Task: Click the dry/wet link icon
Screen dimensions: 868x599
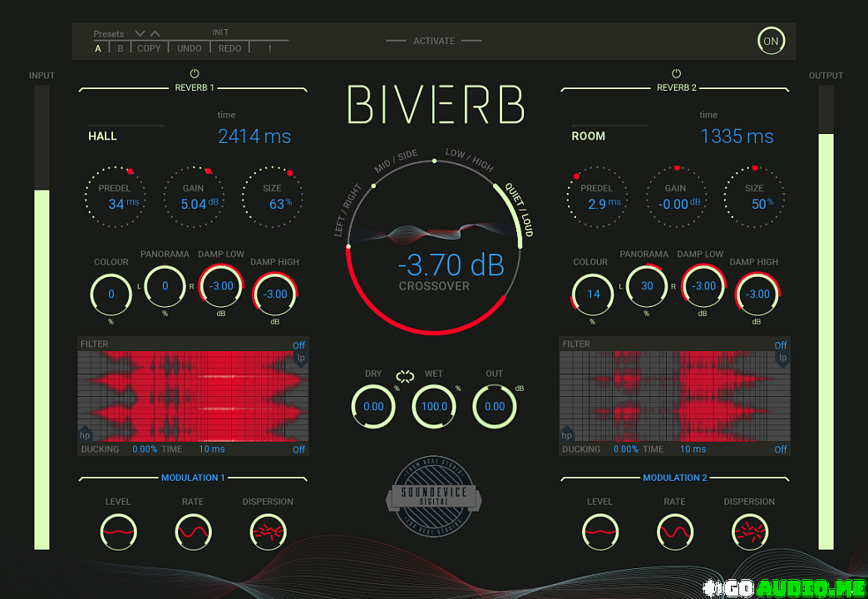Action: [405, 377]
